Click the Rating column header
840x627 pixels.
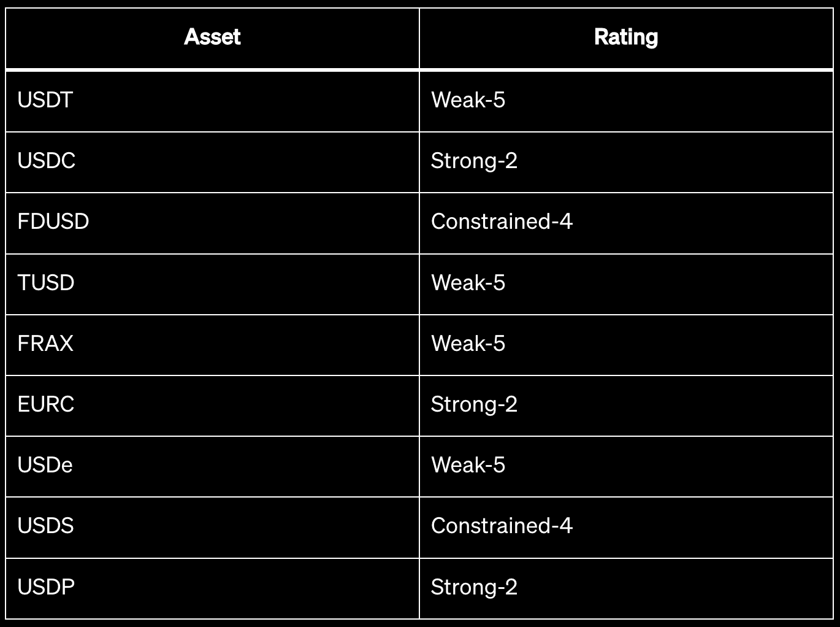pos(626,38)
